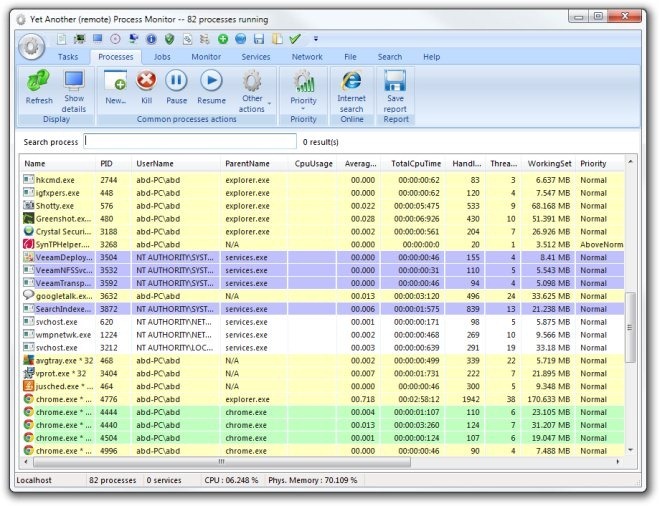Kill the selected process
The height and width of the screenshot is (506, 660).
tap(146, 88)
